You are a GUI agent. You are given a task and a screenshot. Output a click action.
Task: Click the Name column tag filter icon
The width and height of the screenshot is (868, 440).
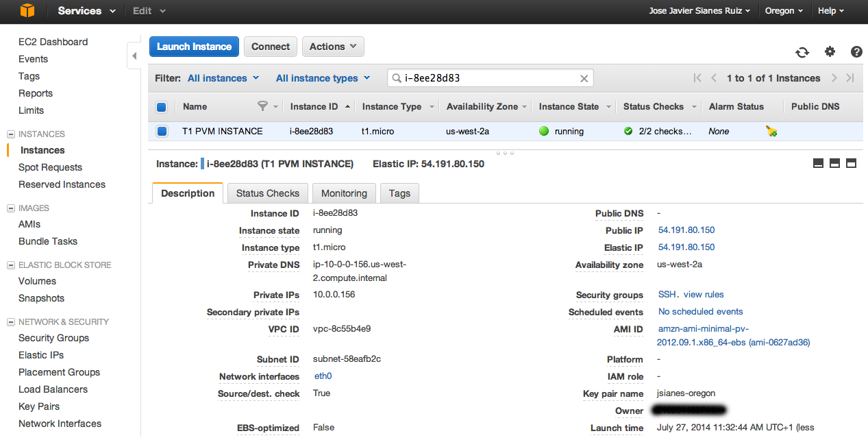pyautogui.click(x=262, y=106)
